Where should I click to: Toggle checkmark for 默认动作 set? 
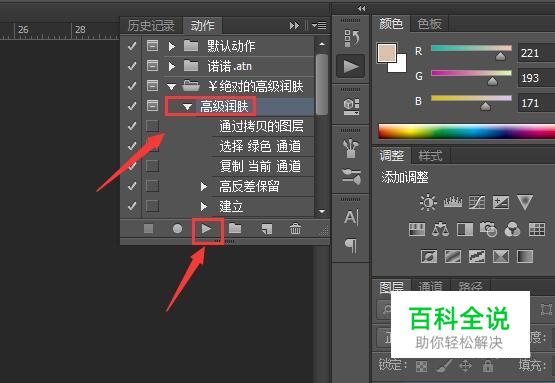coord(132,46)
